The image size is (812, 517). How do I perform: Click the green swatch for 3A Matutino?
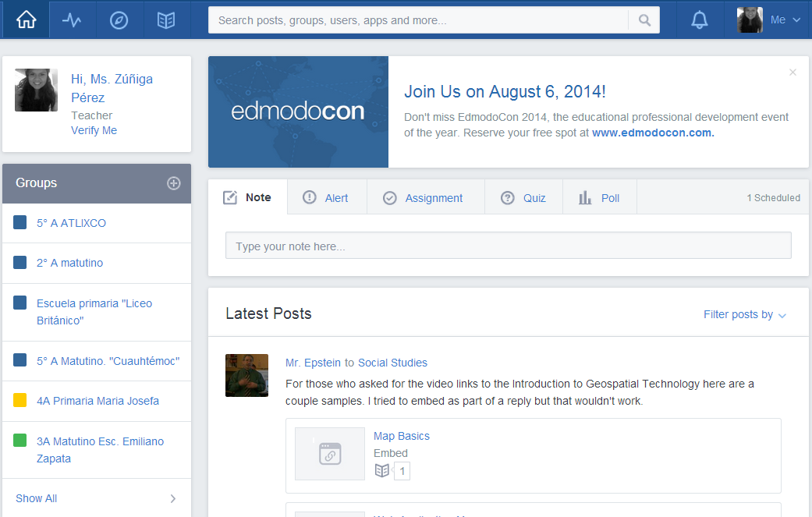pos(20,441)
